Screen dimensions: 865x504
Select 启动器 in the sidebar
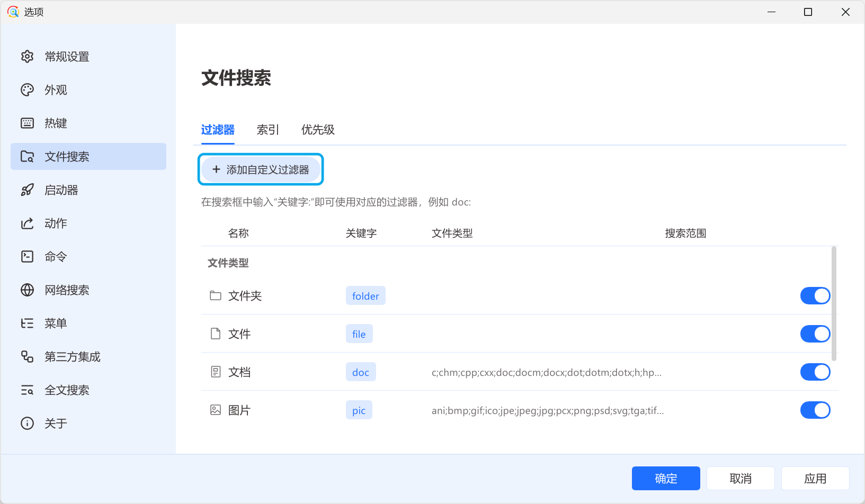pyautogui.click(x=88, y=190)
